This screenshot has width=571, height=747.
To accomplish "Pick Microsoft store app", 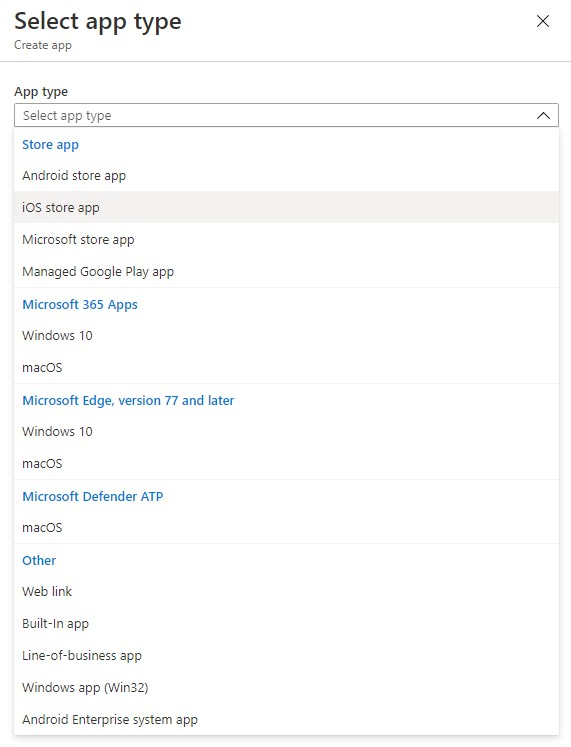I will [x=286, y=239].
